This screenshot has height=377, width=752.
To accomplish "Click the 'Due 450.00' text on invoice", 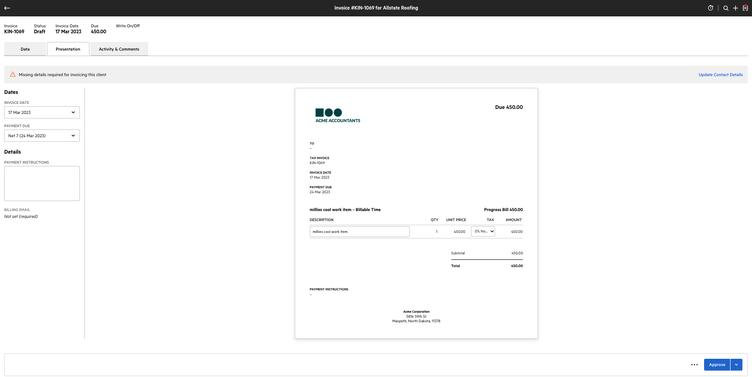I will click(509, 107).
